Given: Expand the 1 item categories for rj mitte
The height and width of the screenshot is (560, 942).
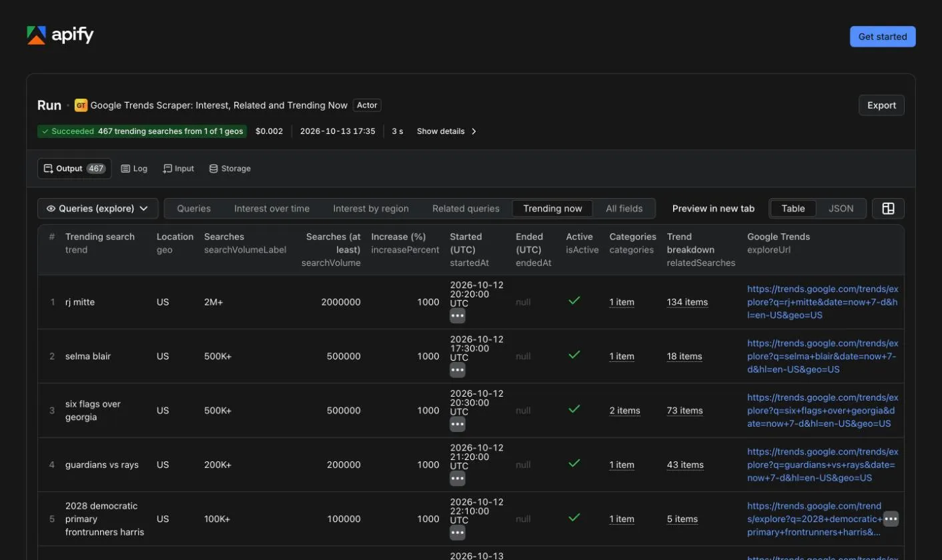Looking at the screenshot, I should click(622, 302).
